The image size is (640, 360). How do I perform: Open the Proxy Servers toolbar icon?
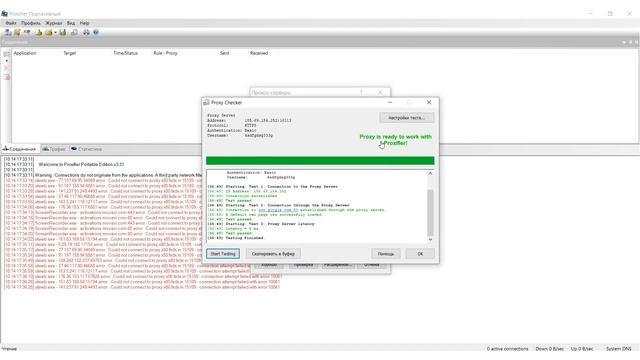click(x=8, y=32)
